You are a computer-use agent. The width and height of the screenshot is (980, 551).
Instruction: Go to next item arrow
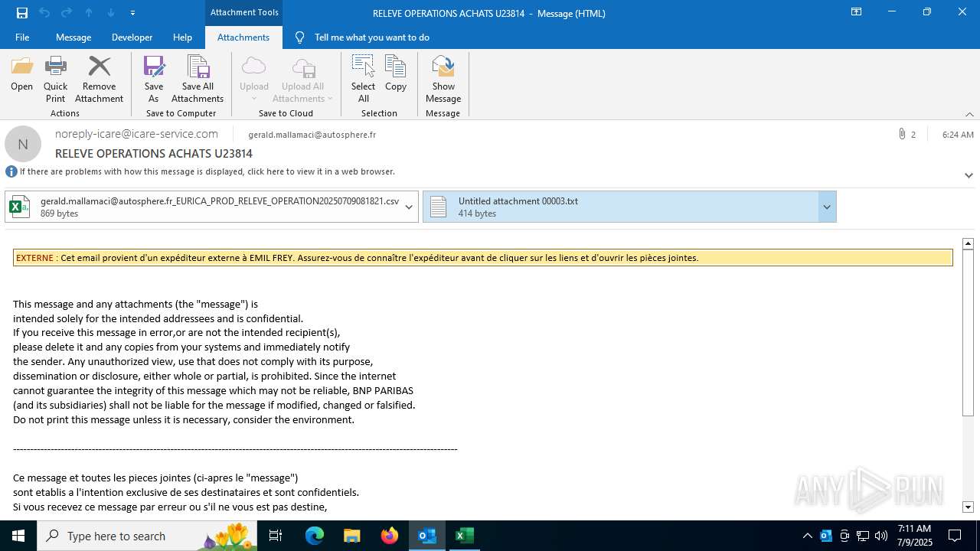click(x=111, y=13)
